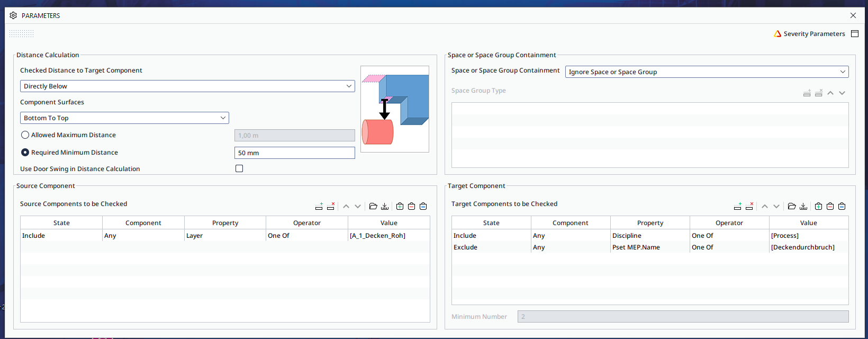The height and width of the screenshot is (339, 868).
Task: Select Pset MEP.Name property cell
Action: coord(650,247)
